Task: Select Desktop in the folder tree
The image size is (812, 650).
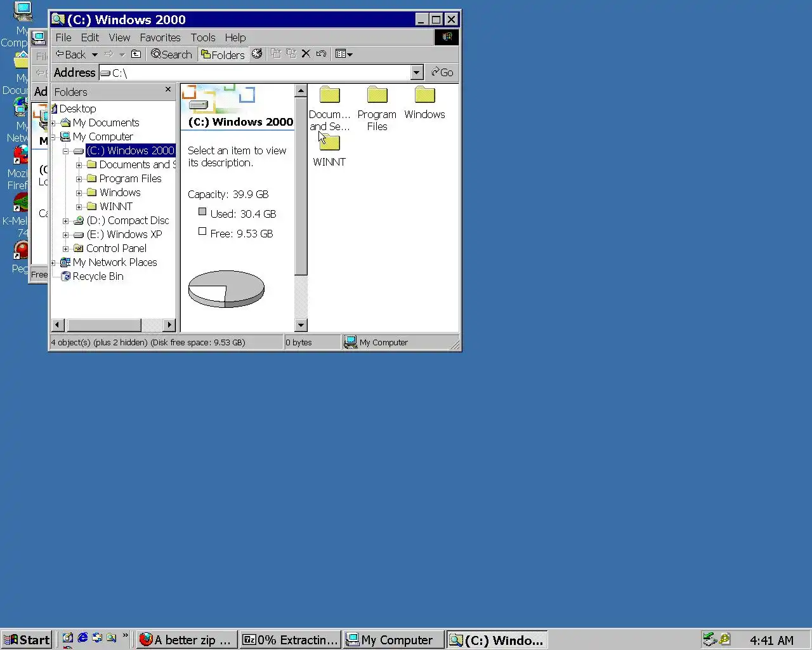Action: pos(77,109)
